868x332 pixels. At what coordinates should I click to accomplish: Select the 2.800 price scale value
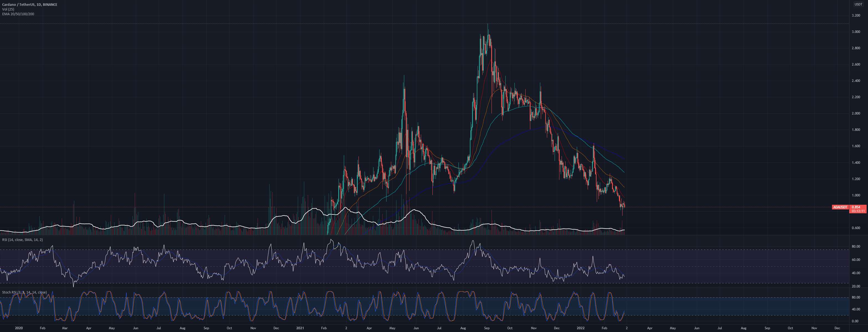pos(856,48)
